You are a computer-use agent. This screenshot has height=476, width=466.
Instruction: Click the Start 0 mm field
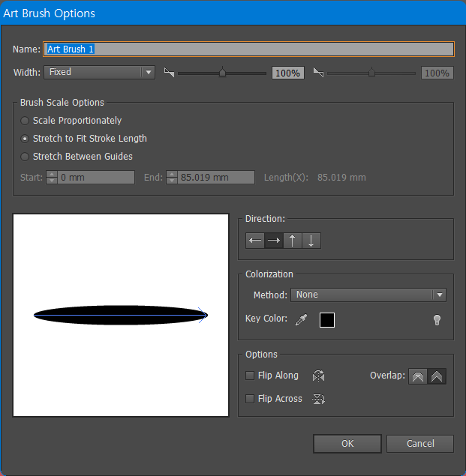(96, 178)
